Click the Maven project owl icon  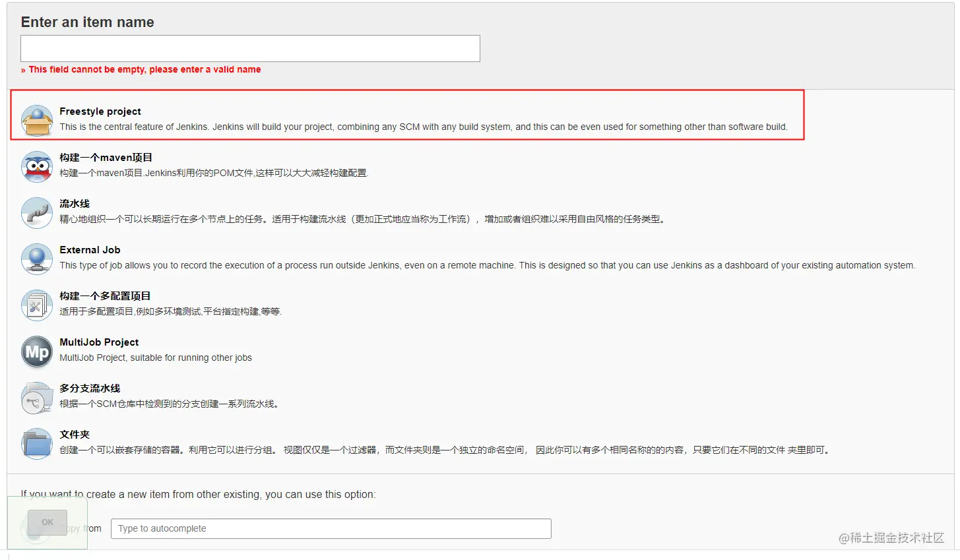(37, 167)
